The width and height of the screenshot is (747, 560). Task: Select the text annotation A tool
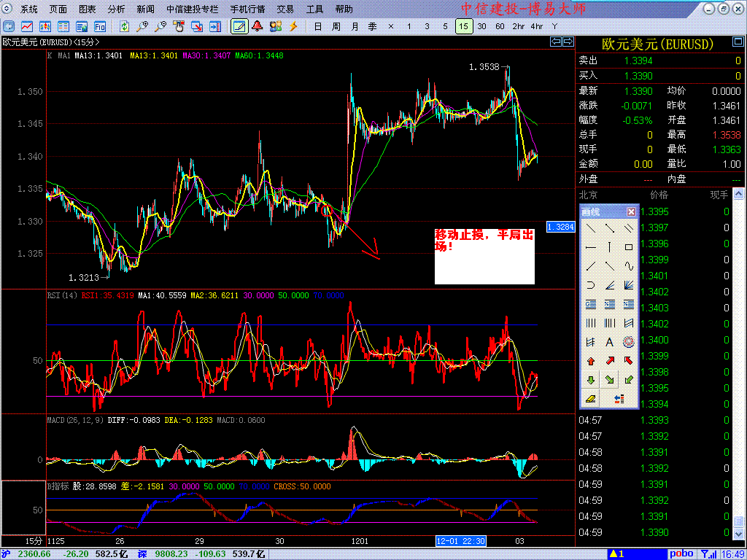coord(610,342)
